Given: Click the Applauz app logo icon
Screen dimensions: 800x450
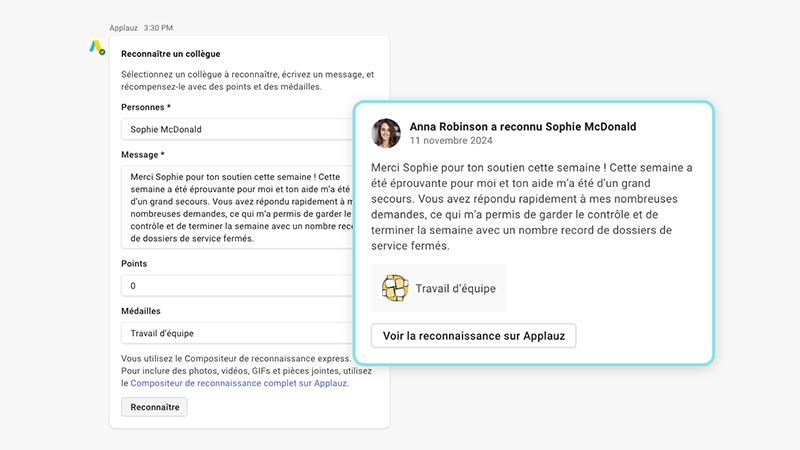Looking at the screenshot, I should [96, 47].
